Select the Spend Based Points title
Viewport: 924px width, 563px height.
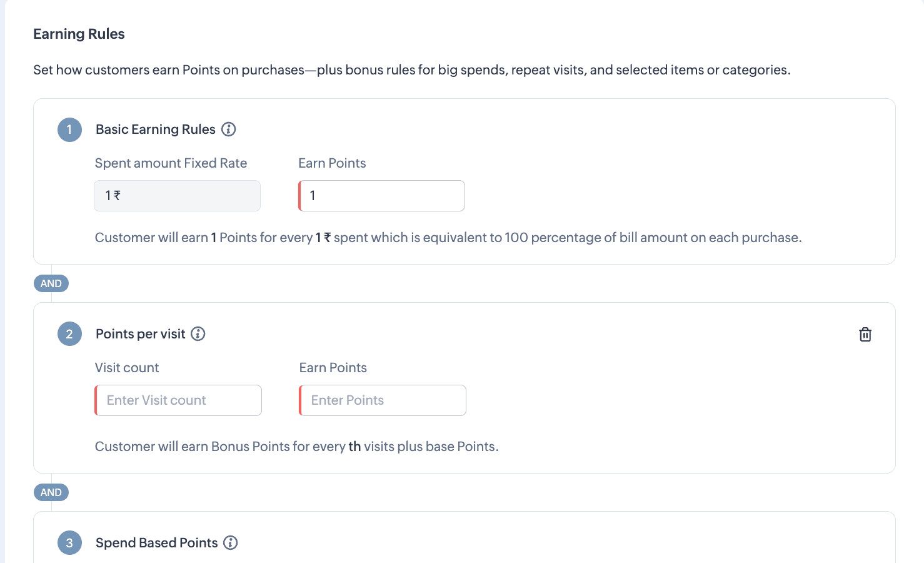pos(157,543)
